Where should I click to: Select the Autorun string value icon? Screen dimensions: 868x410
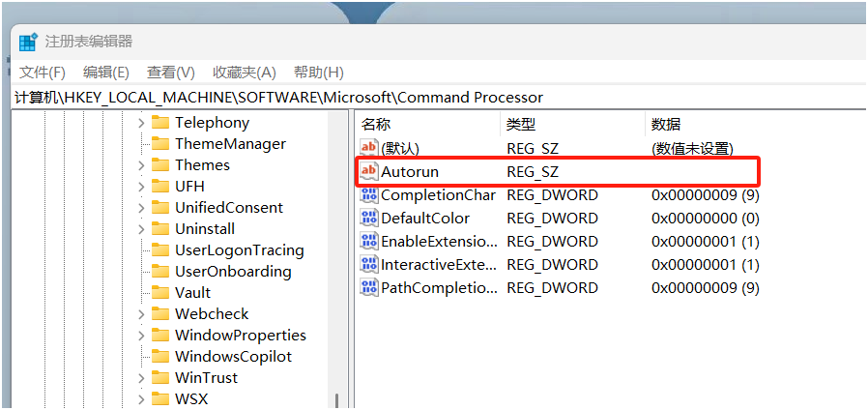368,172
